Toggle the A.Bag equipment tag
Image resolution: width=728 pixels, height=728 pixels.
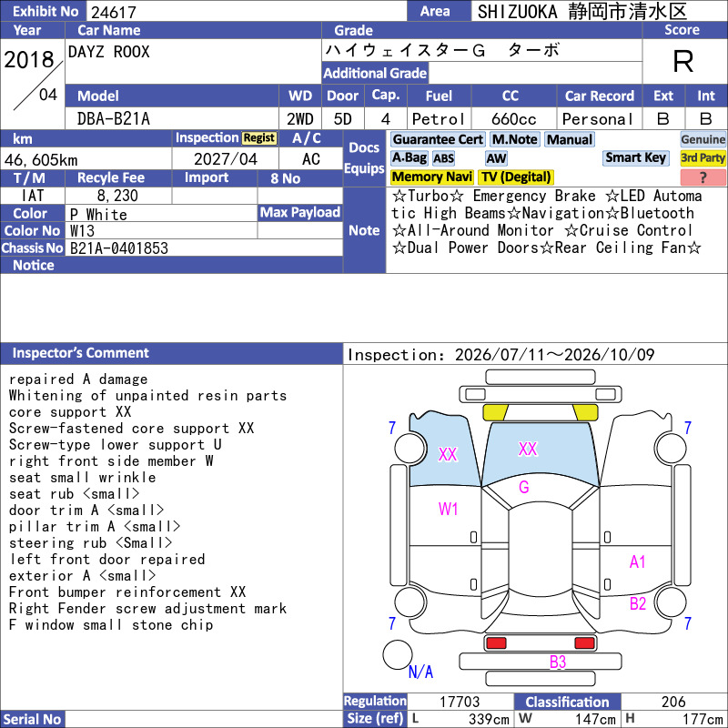(x=409, y=157)
